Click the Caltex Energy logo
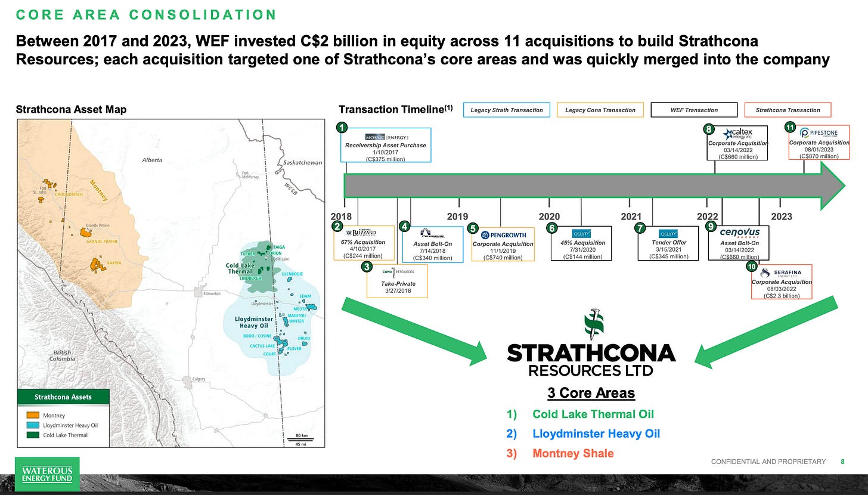Screen dimensions: 868x495 pos(739,134)
